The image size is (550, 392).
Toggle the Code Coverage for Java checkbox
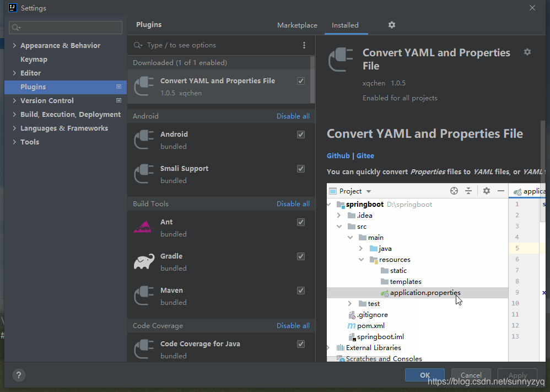pos(301,344)
